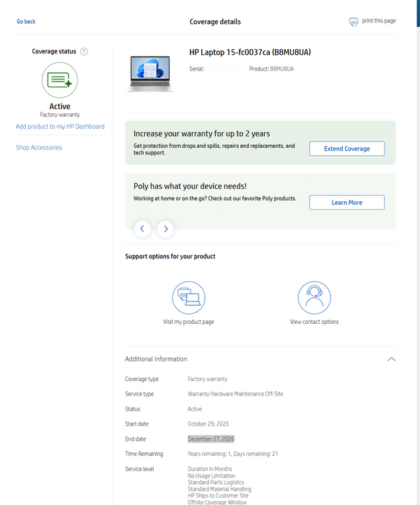Click the Learn More button
Screen dimensions: 420x505
pos(347,202)
